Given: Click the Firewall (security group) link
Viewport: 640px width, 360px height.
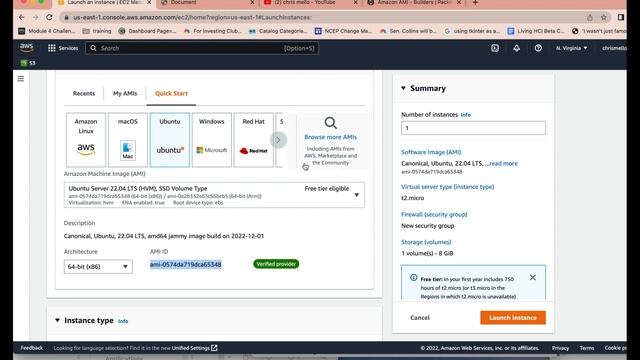Looking at the screenshot, I should (434, 214).
